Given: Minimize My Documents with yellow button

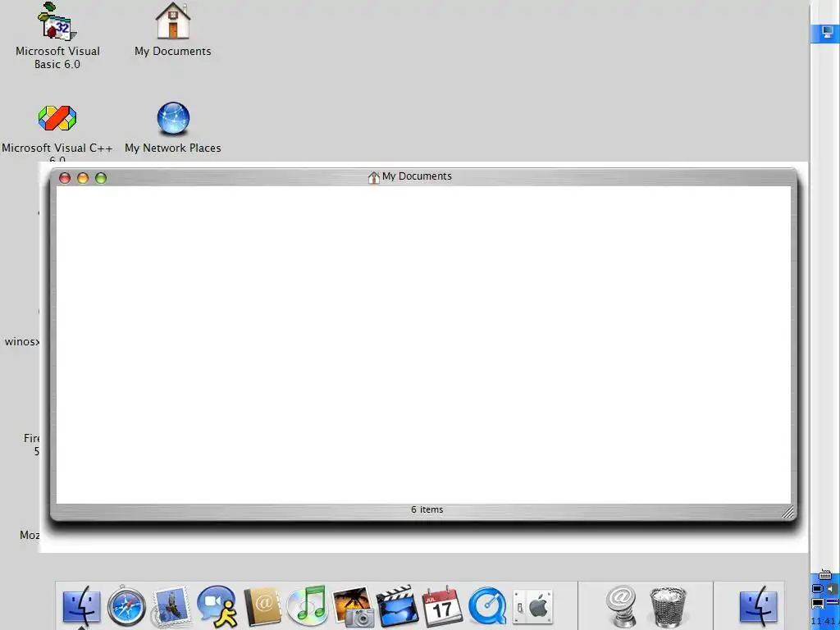Looking at the screenshot, I should (83, 178).
